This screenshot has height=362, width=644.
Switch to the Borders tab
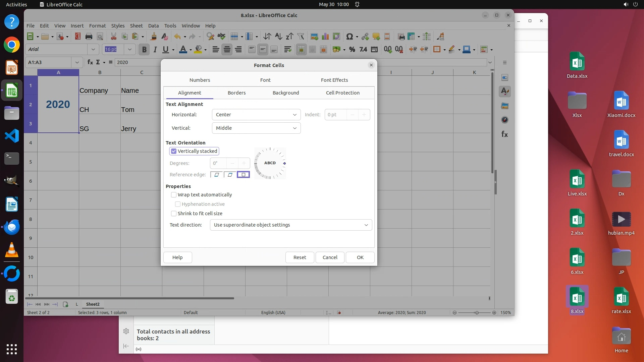click(x=236, y=93)
